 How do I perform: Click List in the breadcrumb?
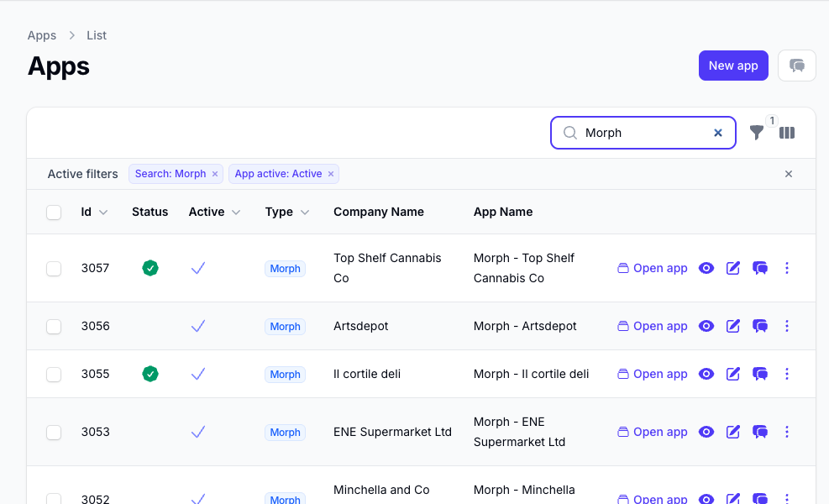pyautogui.click(x=97, y=35)
